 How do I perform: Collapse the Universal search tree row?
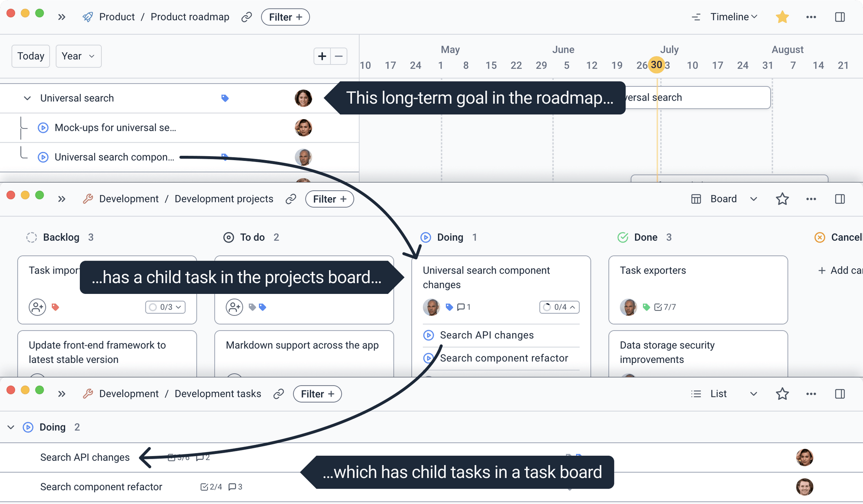click(x=27, y=98)
